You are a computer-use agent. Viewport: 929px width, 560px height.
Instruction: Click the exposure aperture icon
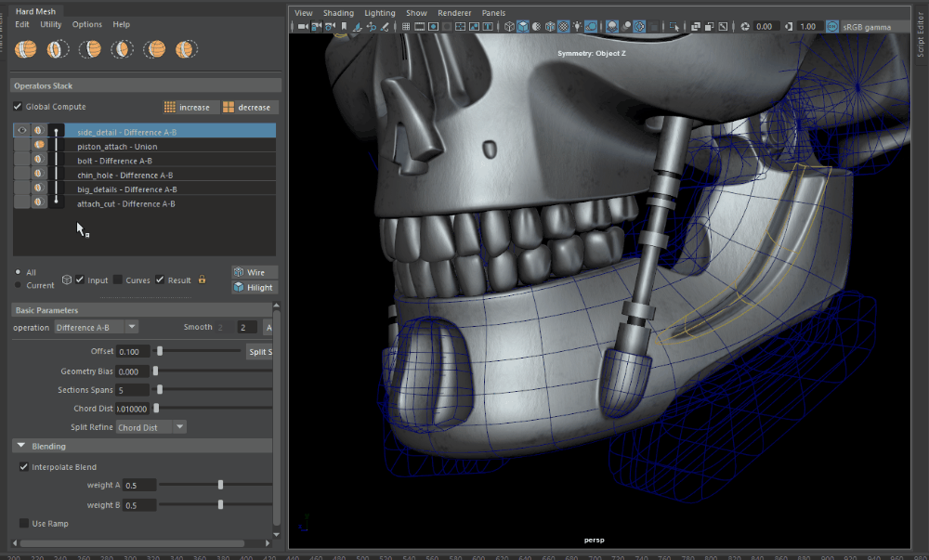click(x=745, y=27)
